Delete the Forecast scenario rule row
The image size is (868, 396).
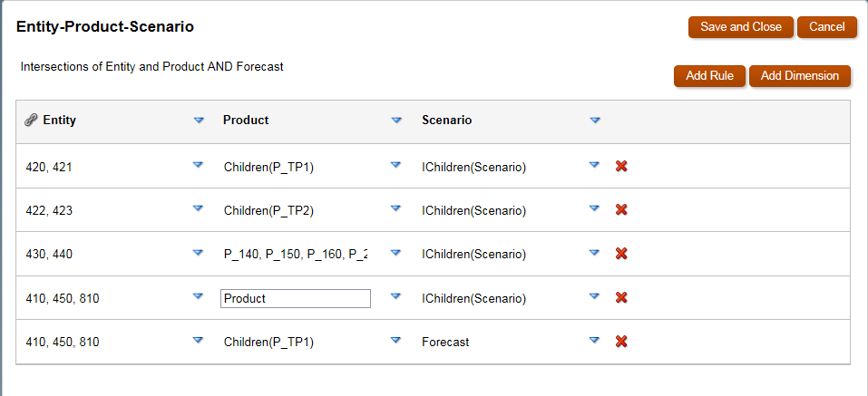click(621, 342)
